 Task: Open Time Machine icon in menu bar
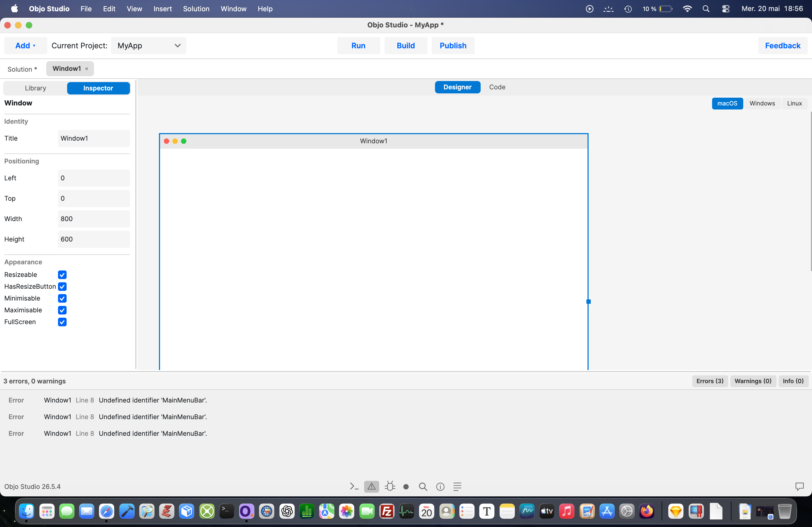pyautogui.click(x=628, y=9)
